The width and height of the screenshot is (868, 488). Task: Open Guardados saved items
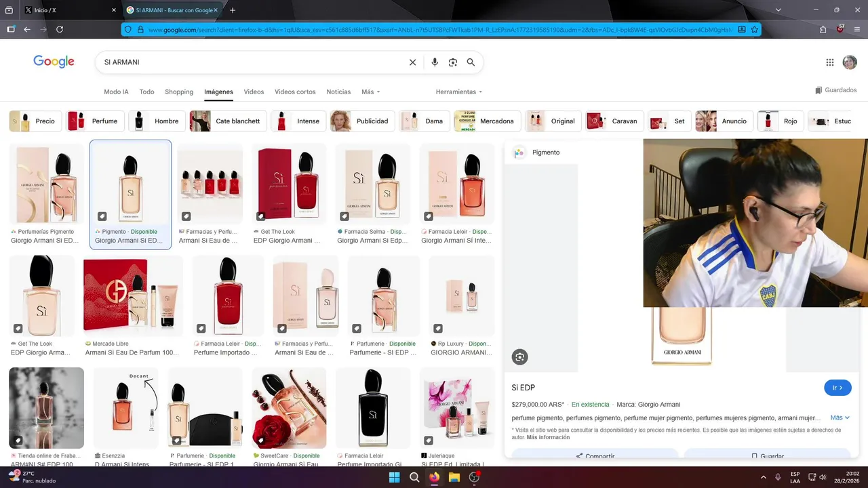[836, 90]
